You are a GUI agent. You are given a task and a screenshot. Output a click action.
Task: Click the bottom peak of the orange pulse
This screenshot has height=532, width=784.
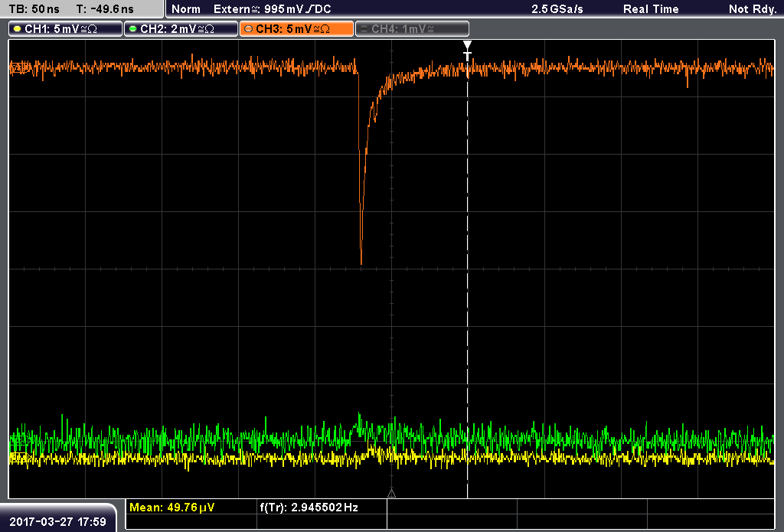point(361,262)
